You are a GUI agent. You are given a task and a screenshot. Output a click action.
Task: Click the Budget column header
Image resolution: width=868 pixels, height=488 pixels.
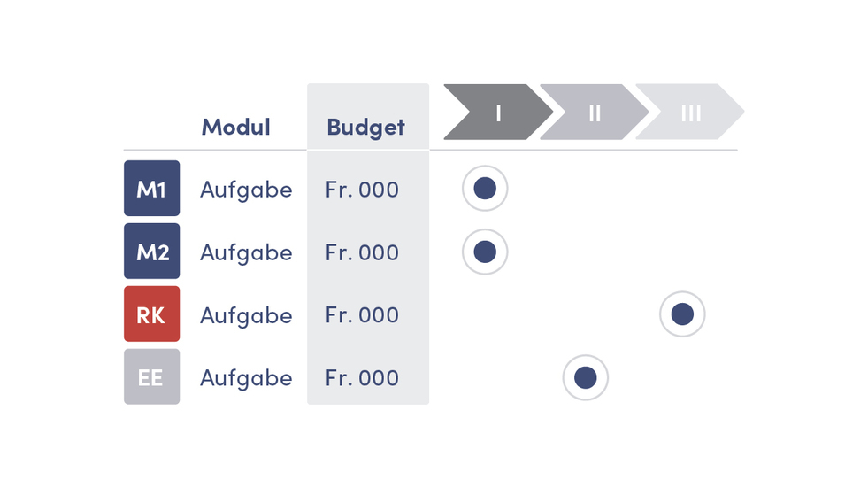point(365,127)
